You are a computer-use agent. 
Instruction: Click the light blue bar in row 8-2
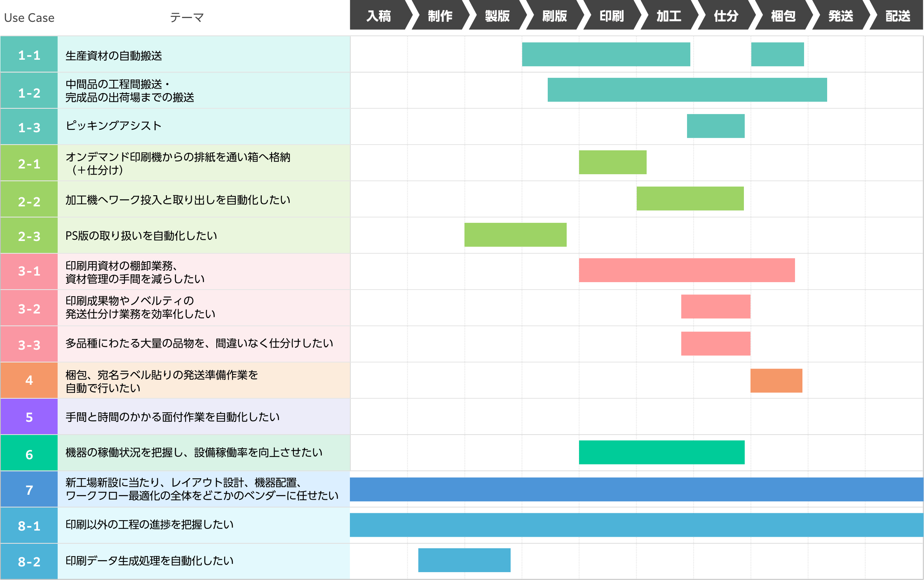click(x=464, y=560)
